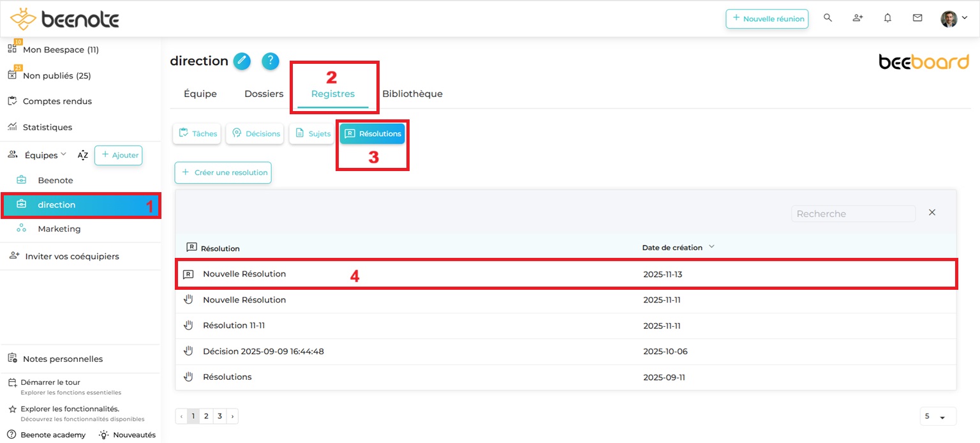Open the rows per page dropdown
Image resolution: width=980 pixels, height=443 pixels.
point(938,416)
